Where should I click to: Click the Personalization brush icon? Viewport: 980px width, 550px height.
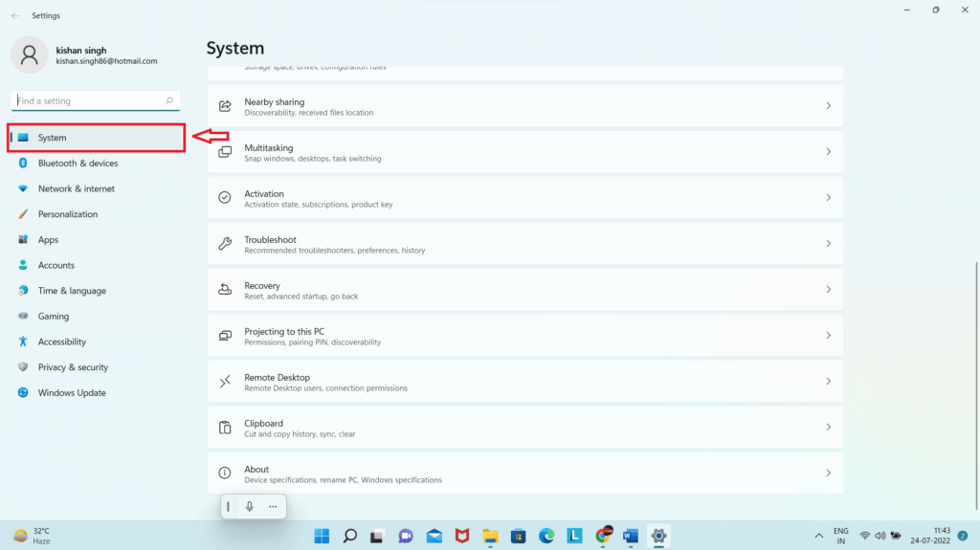[23, 214]
